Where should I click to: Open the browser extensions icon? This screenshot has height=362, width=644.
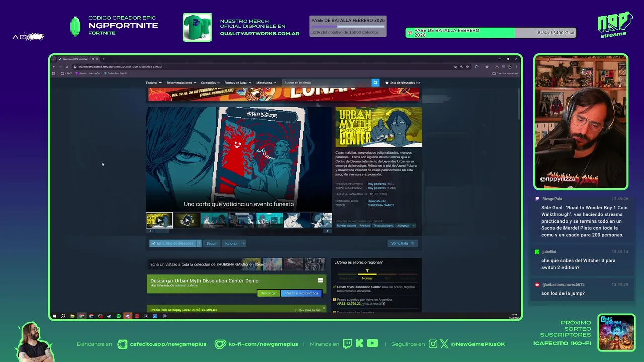pyautogui.click(x=477, y=67)
